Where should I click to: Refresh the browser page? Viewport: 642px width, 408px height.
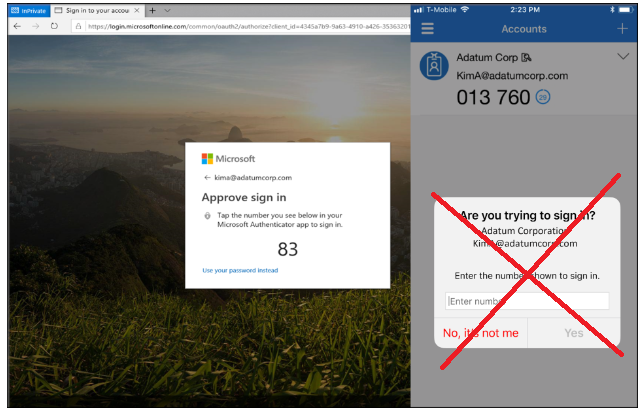pyautogui.click(x=54, y=26)
